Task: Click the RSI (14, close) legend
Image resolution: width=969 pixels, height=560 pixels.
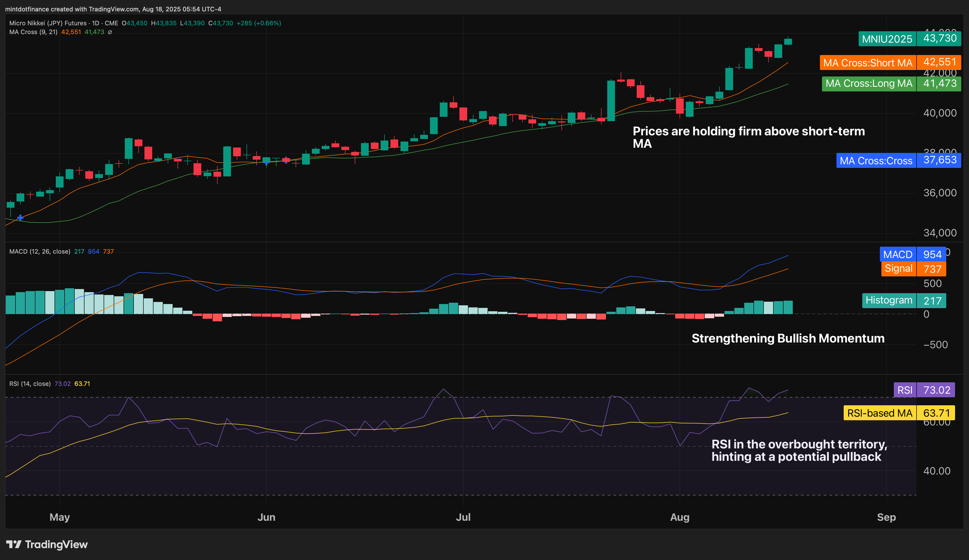Action: pyautogui.click(x=30, y=384)
